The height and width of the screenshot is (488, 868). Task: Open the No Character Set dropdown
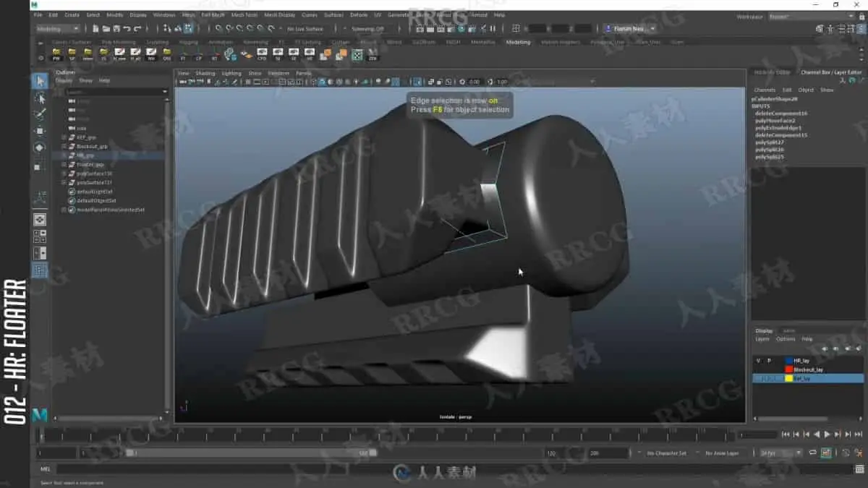(x=665, y=453)
